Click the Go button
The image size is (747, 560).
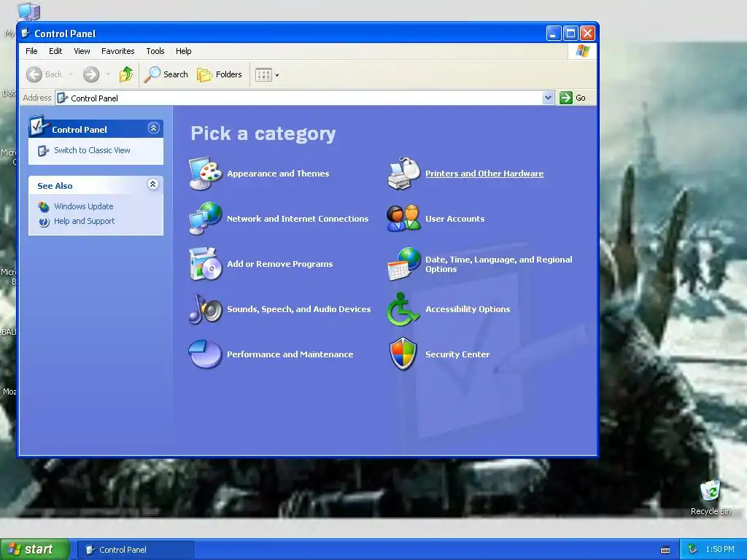tap(573, 98)
